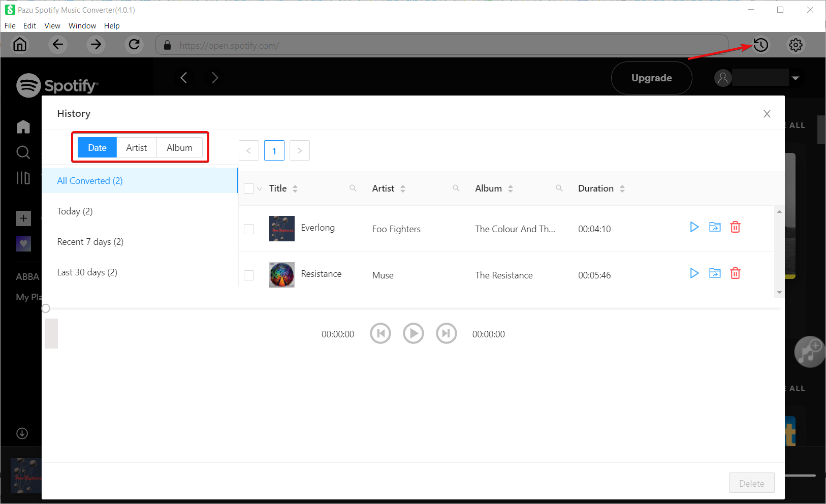
Task: Click the disabled Delete button
Action: pyautogui.click(x=752, y=483)
